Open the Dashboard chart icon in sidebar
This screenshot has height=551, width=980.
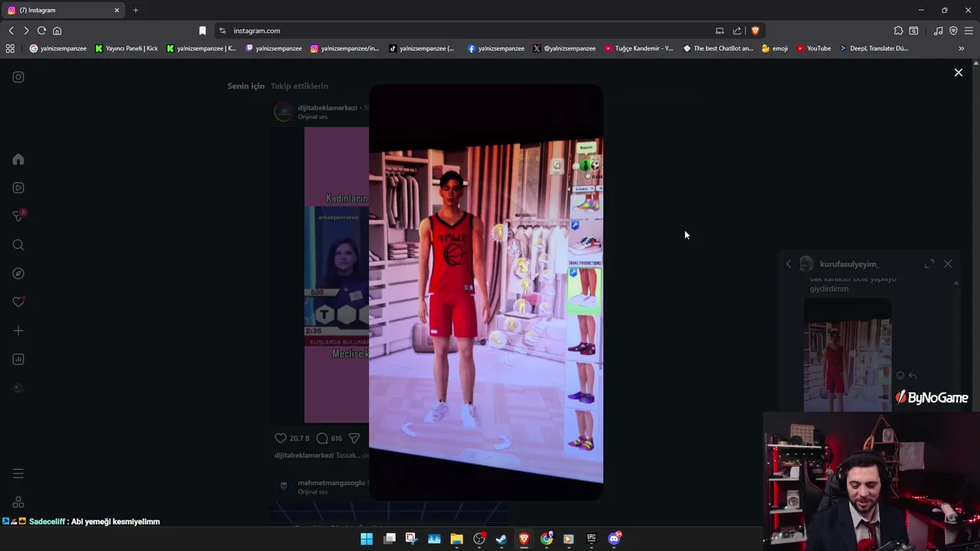pyautogui.click(x=18, y=359)
